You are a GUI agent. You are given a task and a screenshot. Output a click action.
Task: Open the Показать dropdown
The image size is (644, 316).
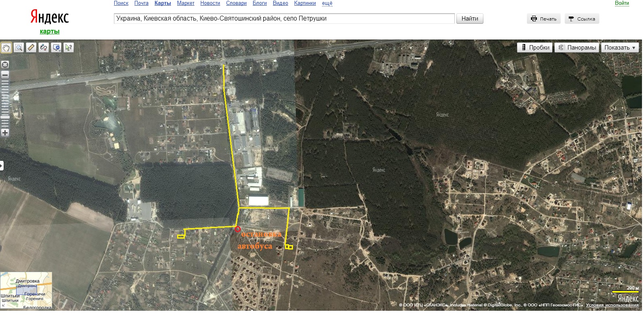point(620,48)
